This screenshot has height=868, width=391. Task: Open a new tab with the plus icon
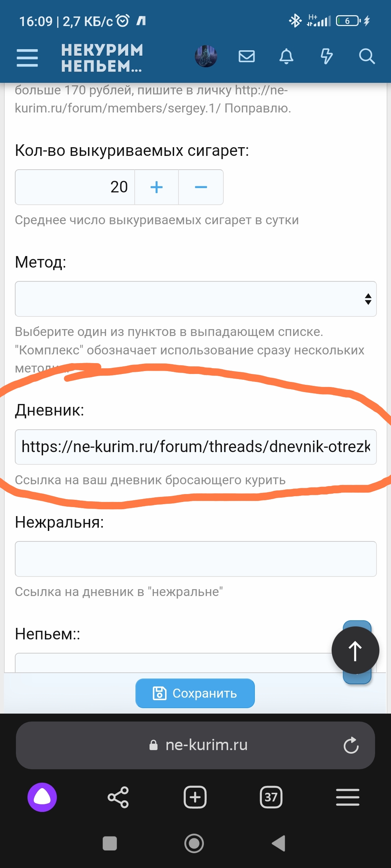click(x=195, y=797)
